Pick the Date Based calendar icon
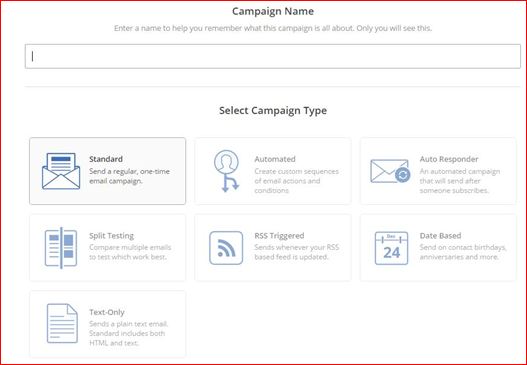 pos(391,248)
